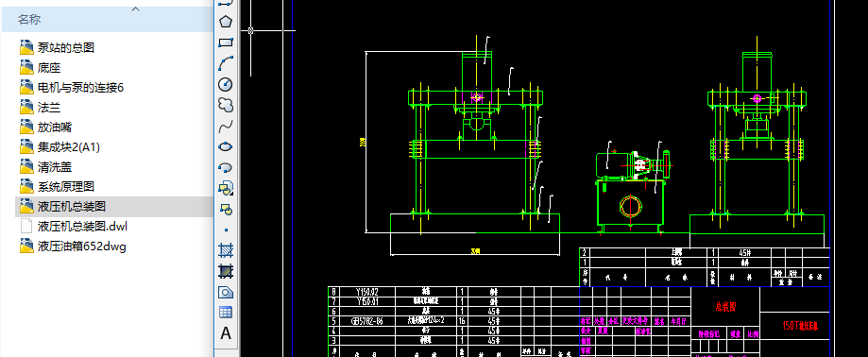
Task: Select the 液压油箱652dwg file
Action: click(x=73, y=246)
